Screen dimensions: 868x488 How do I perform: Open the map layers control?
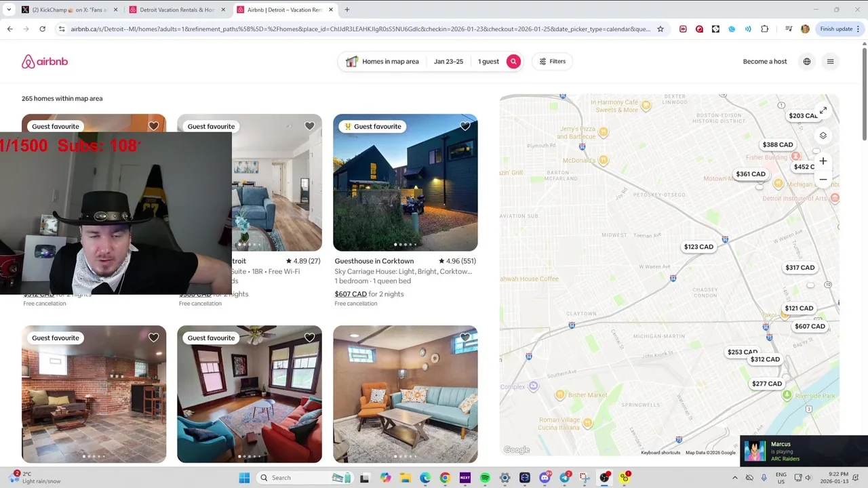[823, 136]
